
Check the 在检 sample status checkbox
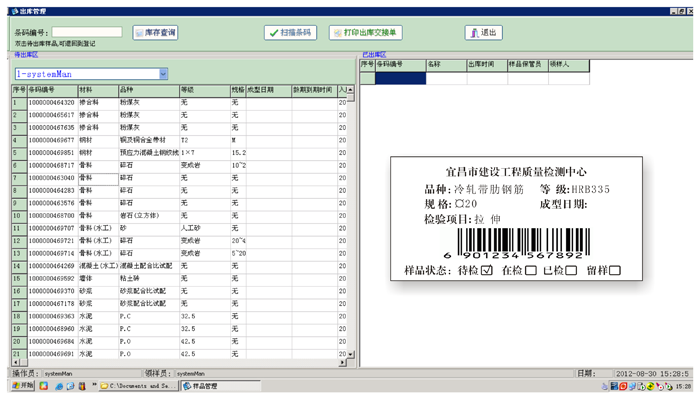click(531, 270)
